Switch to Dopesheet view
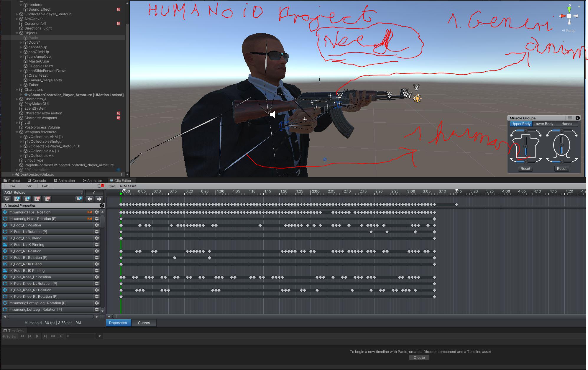The height and width of the screenshot is (370, 588). (118, 323)
